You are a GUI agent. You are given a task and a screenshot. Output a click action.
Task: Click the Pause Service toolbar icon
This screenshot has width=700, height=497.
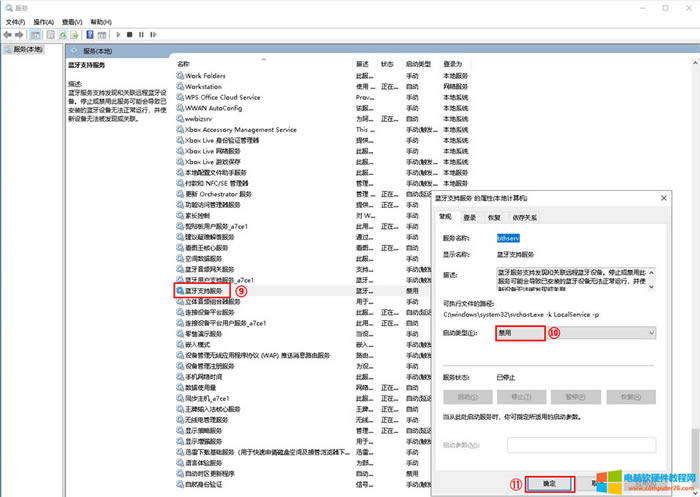pos(139,34)
